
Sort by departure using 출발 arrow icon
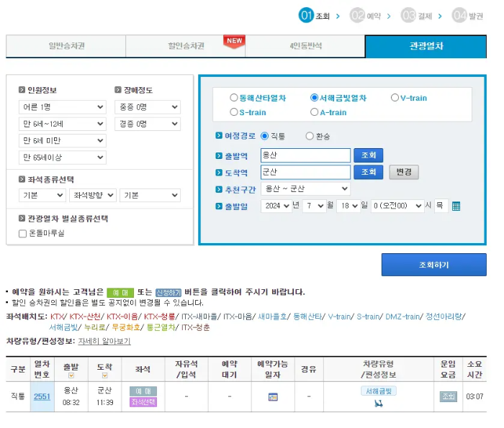pos(71,375)
